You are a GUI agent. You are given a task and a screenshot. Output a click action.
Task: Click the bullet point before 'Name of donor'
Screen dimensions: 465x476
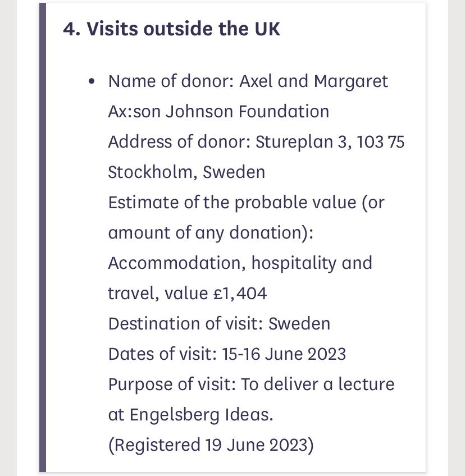(x=92, y=81)
